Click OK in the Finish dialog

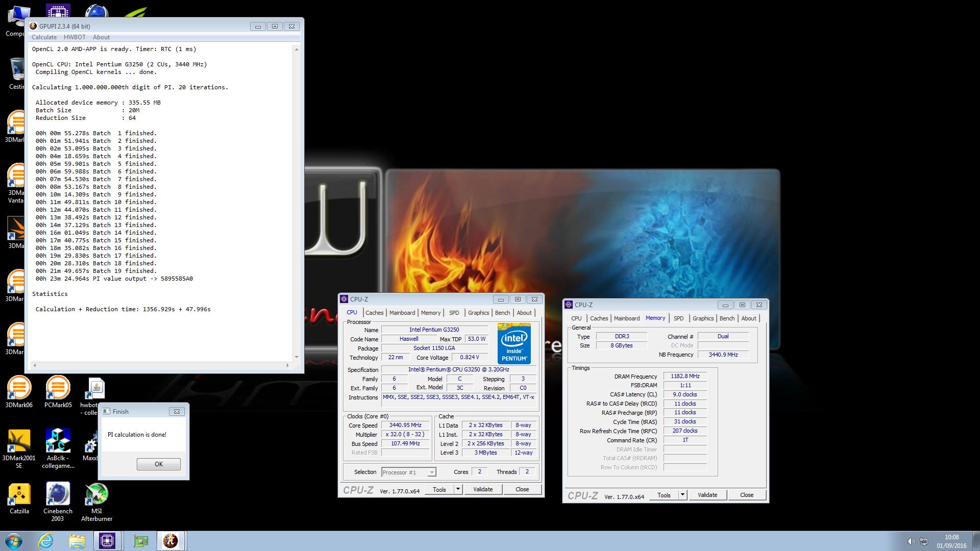pyautogui.click(x=159, y=464)
